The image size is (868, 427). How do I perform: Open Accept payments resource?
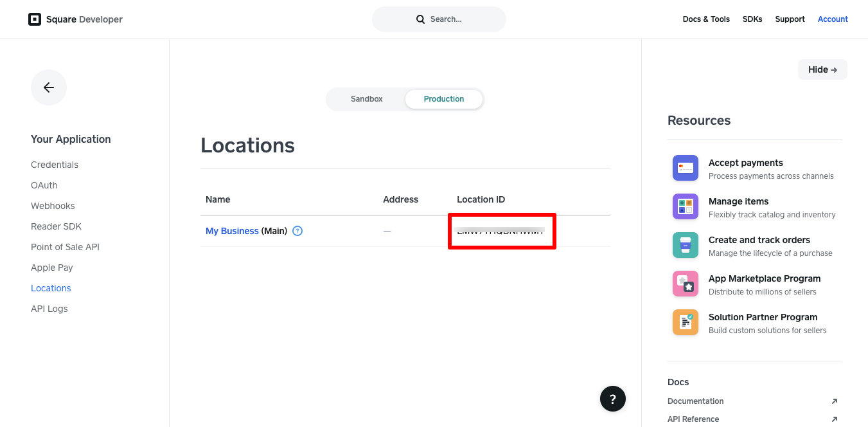pyautogui.click(x=745, y=163)
